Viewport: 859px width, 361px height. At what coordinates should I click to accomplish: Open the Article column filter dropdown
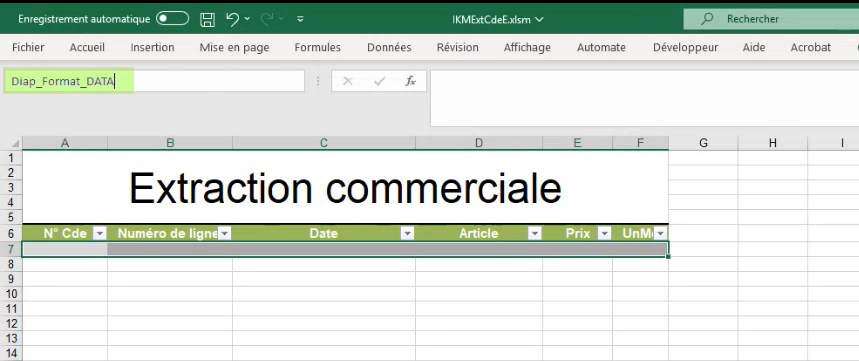(535, 234)
